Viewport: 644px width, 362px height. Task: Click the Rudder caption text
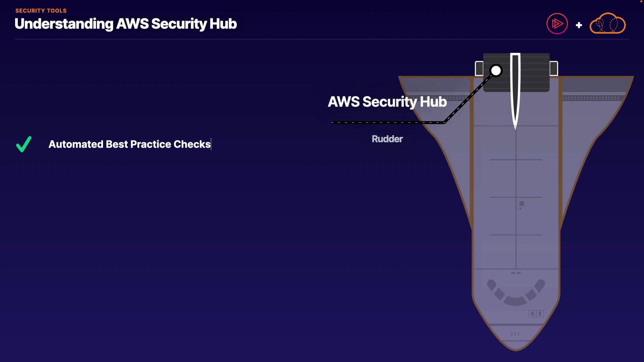pos(387,139)
